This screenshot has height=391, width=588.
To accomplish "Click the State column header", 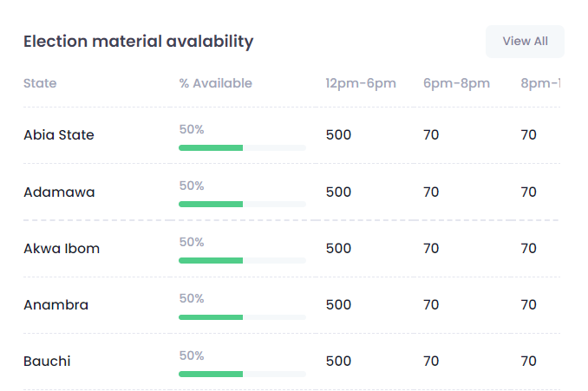I will 40,84.
